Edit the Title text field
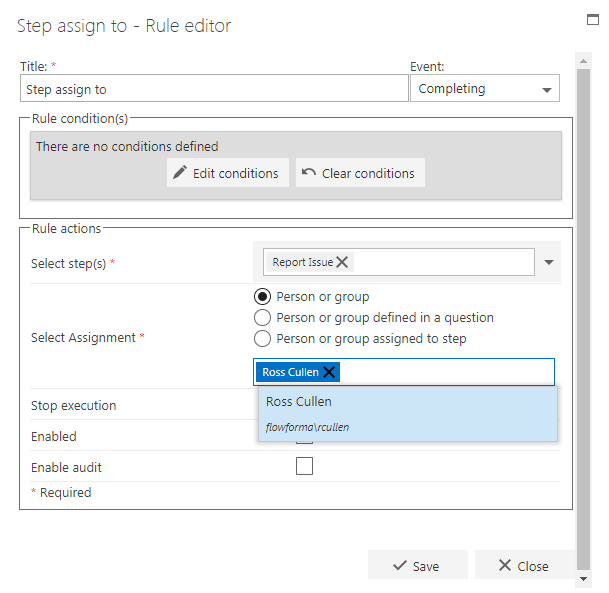This screenshot has height=593, width=609. tap(214, 89)
